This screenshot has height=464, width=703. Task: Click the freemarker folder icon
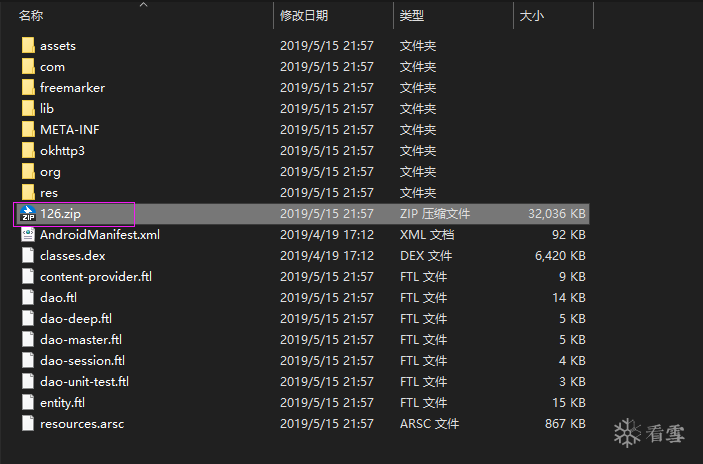(x=28, y=88)
